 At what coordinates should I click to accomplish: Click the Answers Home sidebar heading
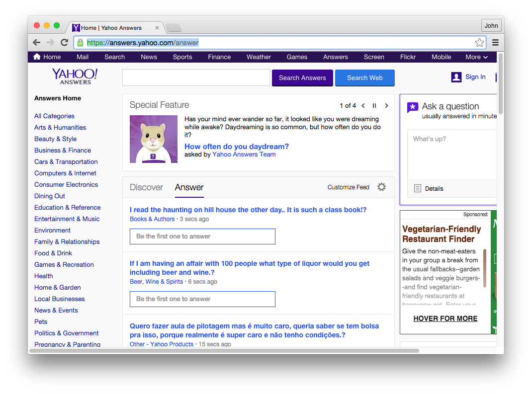coord(58,98)
